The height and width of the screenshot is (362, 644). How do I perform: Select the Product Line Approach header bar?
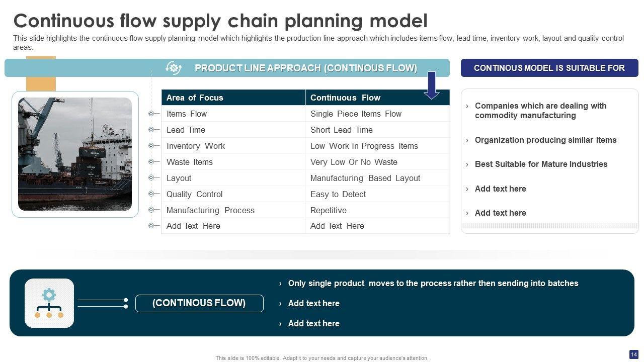coord(305,68)
